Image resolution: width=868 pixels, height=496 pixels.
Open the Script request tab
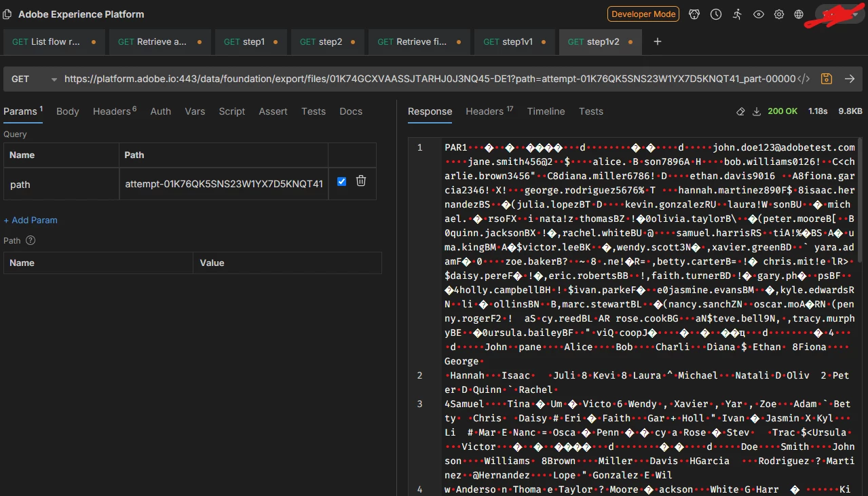(232, 111)
